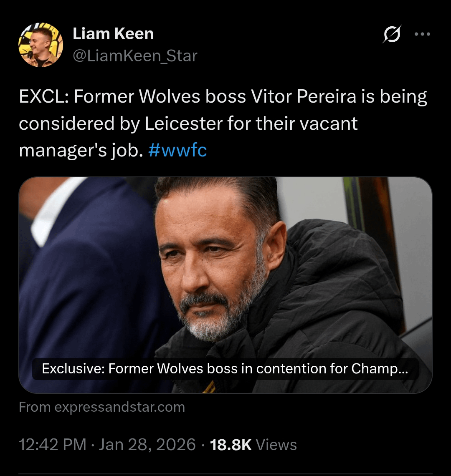Click the 12:42 PM timestamp
Viewport: 451px width, 476px height.
tap(53, 445)
